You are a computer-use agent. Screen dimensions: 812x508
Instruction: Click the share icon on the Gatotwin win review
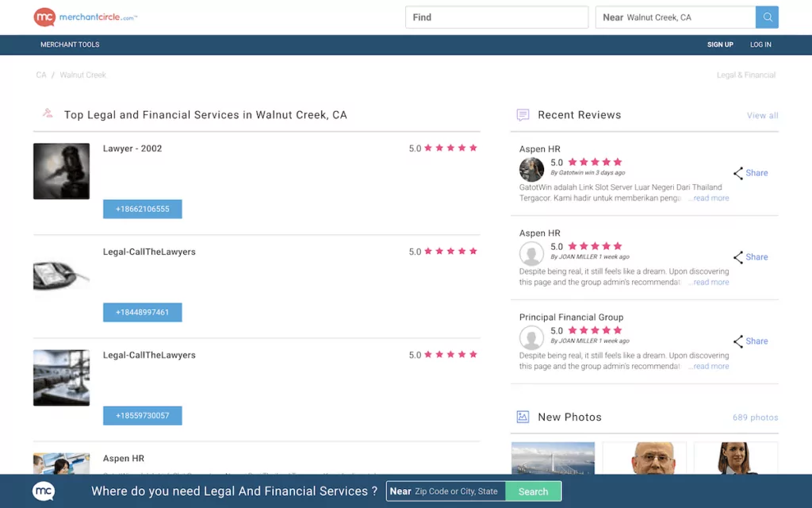point(738,173)
